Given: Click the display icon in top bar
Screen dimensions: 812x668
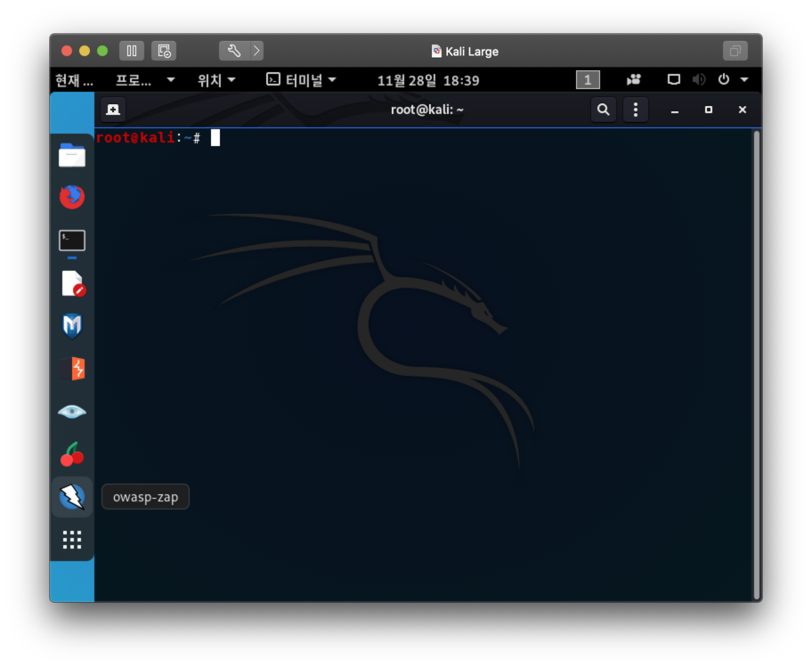Looking at the screenshot, I should click(674, 80).
